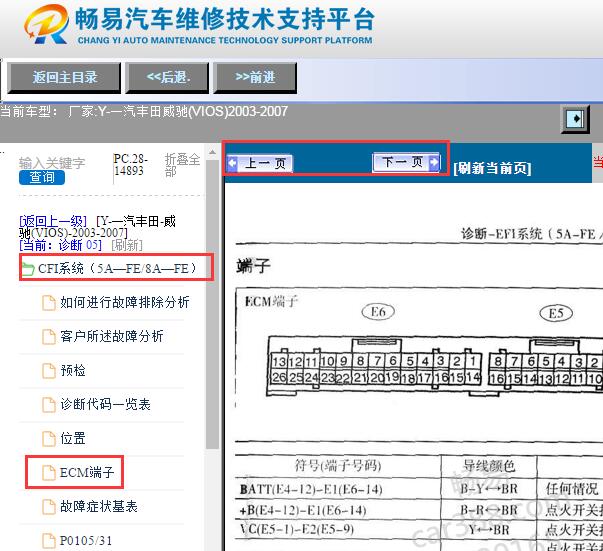
Task: Go forward with the >>前进 button
Action: pos(255,78)
